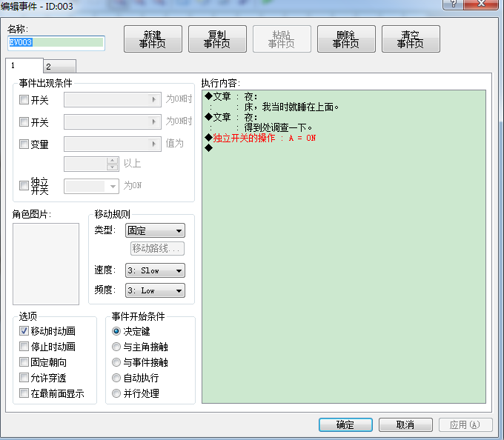This screenshot has width=504, height=440.
Task: Click the 清空事件页 button
Action: pos(411,39)
